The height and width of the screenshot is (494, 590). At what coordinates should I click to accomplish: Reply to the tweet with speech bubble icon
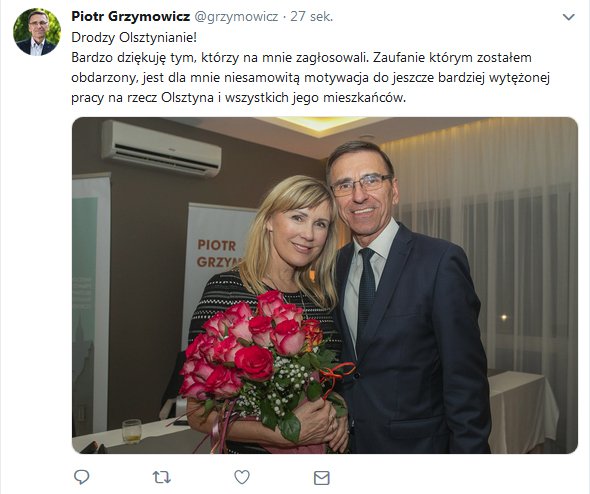81,477
